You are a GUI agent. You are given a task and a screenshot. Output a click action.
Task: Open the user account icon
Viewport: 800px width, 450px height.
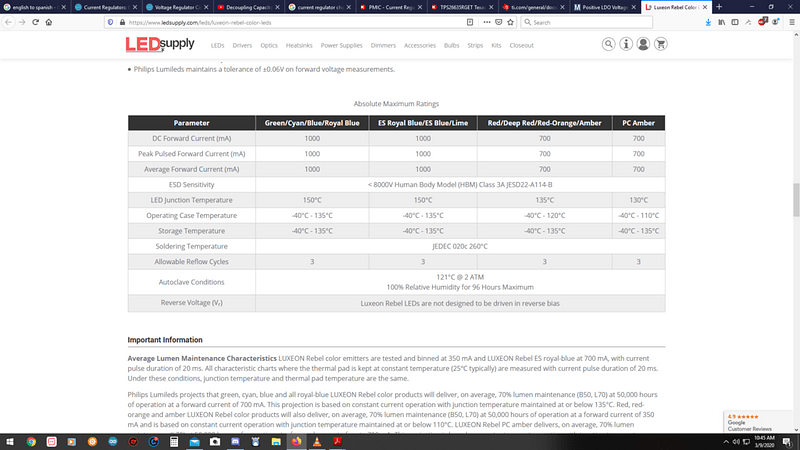(643, 44)
